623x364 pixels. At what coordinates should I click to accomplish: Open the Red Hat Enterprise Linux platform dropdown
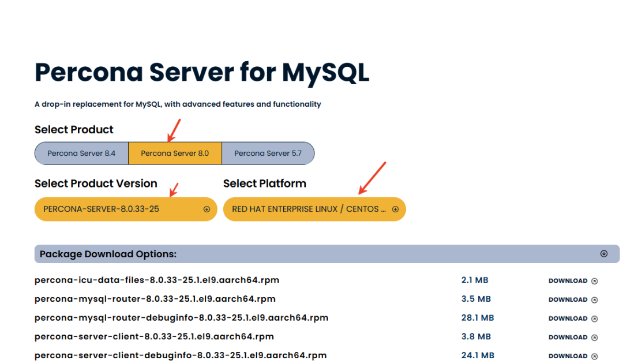pyautogui.click(x=314, y=209)
